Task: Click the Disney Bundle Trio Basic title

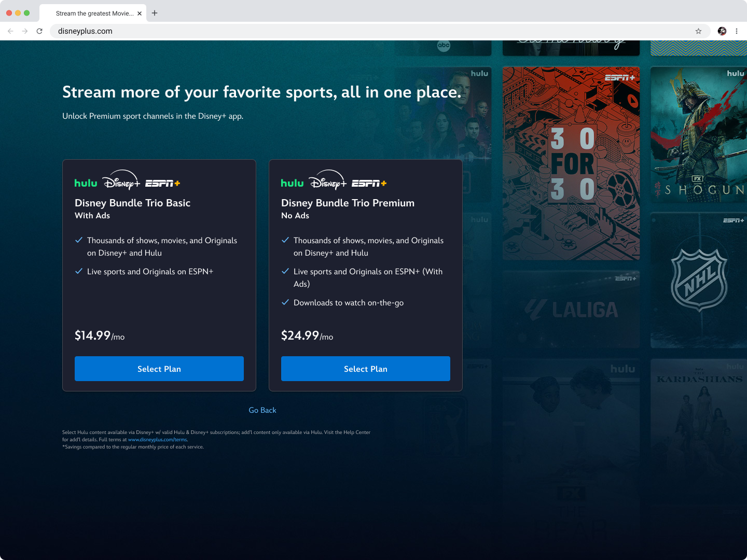Action: [132, 203]
